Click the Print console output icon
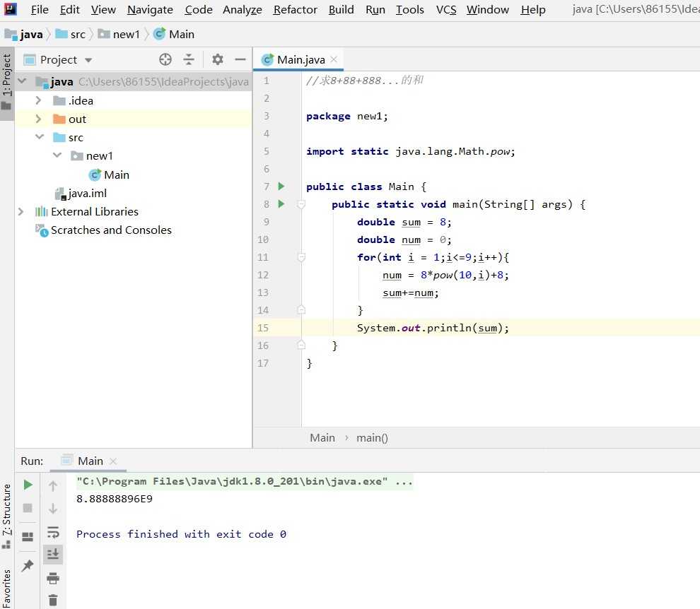The image size is (700, 609). (53, 579)
